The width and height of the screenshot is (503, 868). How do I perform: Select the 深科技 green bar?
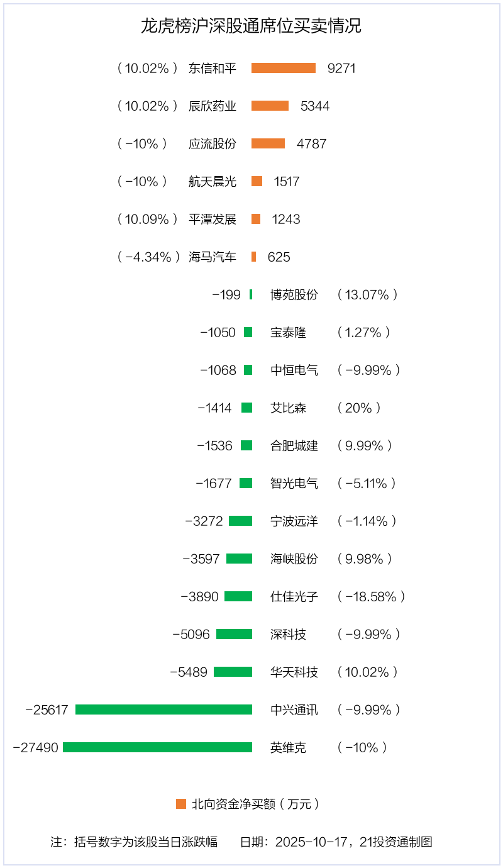[x=234, y=634]
